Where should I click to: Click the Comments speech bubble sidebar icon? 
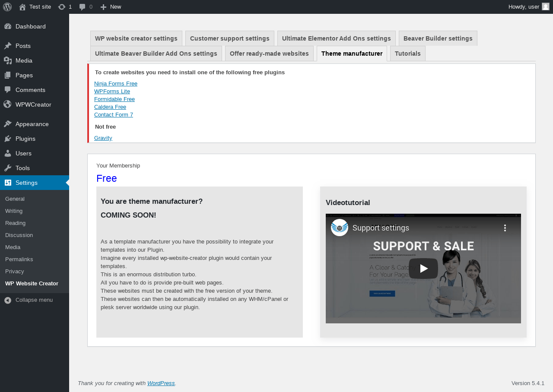click(x=8, y=90)
